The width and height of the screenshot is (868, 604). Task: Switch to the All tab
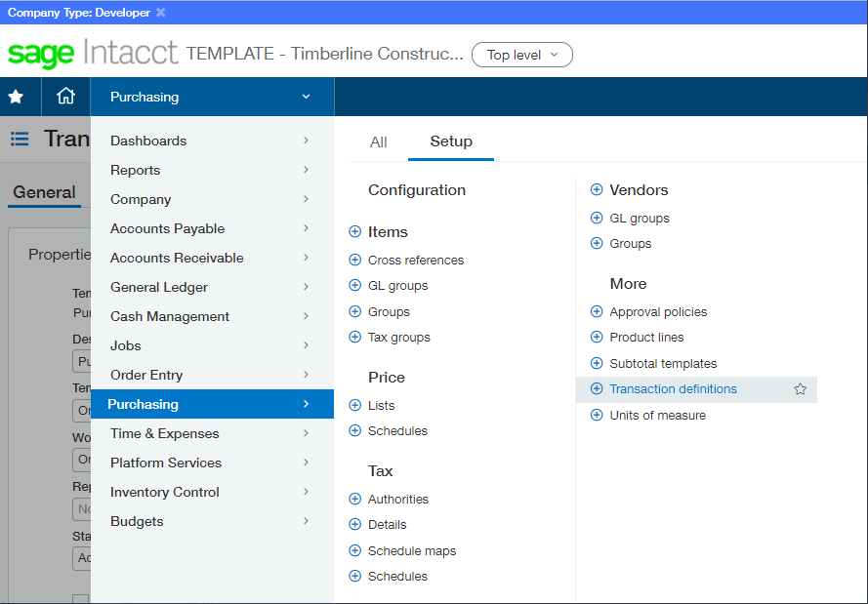pyautogui.click(x=378, y=142)
